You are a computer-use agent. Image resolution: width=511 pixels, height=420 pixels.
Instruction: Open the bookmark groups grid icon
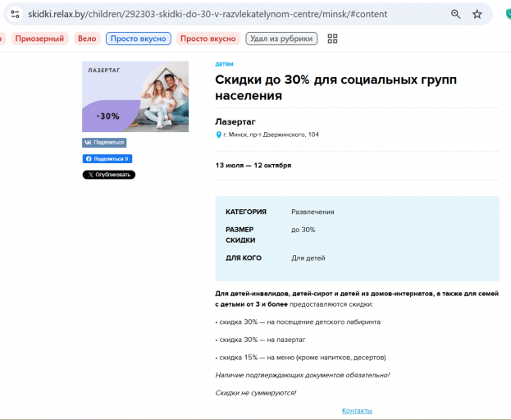point(332,39)
